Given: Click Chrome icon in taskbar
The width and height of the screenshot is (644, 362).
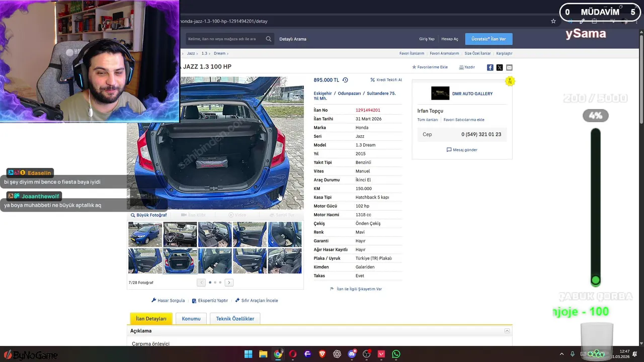Looking at the screenshot, I should [278, 354].
